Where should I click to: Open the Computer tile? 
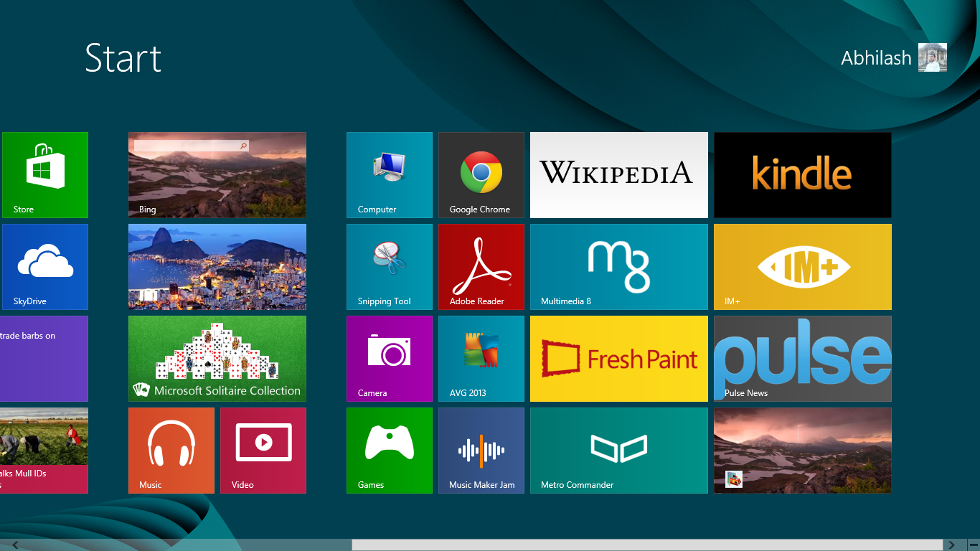click(390, 175)
